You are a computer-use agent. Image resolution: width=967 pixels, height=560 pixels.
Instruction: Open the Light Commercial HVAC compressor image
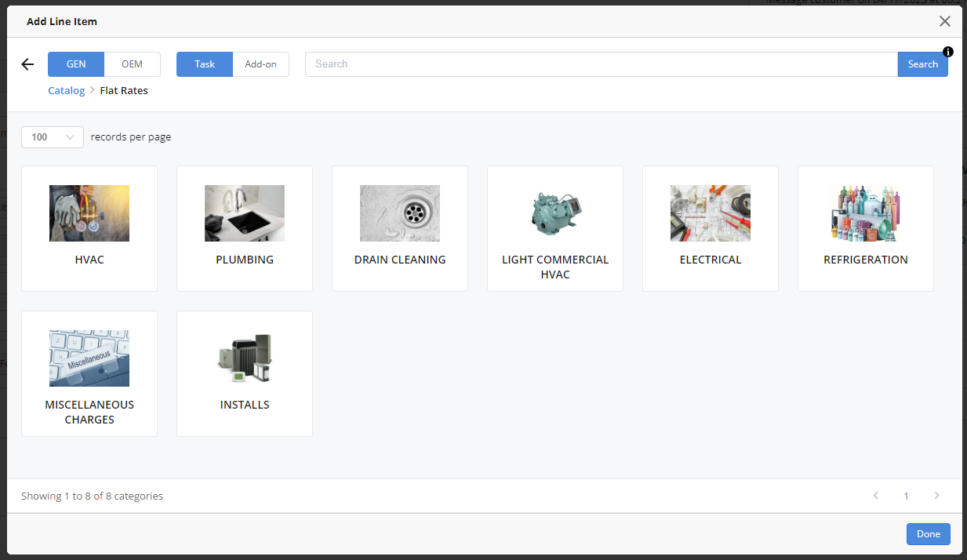point(555,213)
